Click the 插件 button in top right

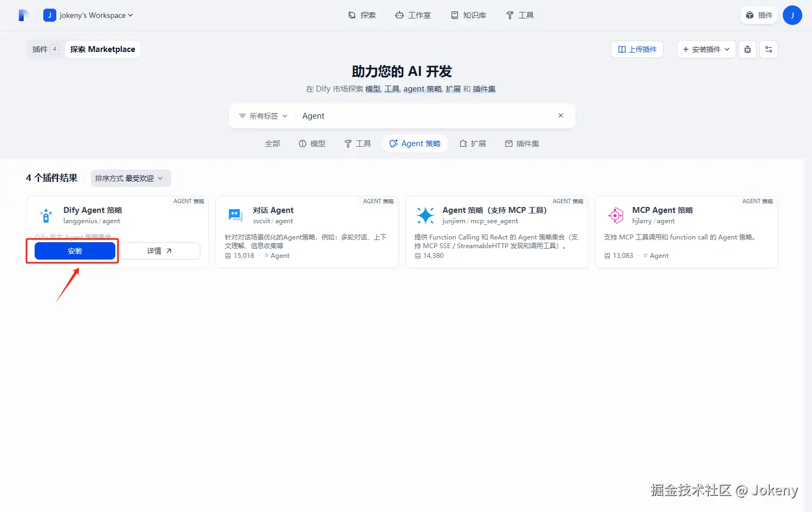[759, 15]
